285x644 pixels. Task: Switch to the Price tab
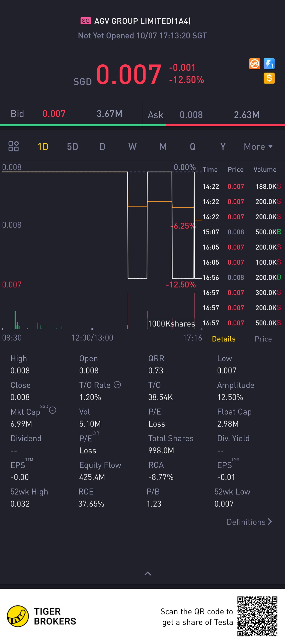tap(263, 339)
